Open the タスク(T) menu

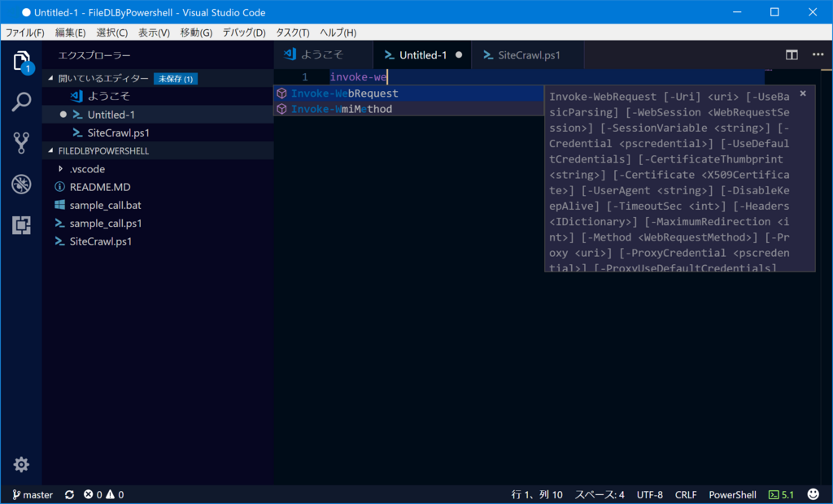click(x=292, y=33)
